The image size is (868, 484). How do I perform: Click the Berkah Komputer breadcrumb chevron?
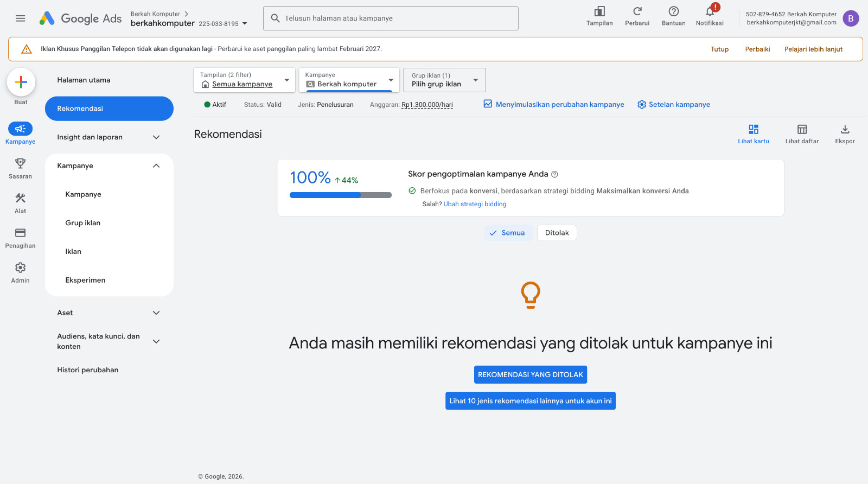(186, 14)
